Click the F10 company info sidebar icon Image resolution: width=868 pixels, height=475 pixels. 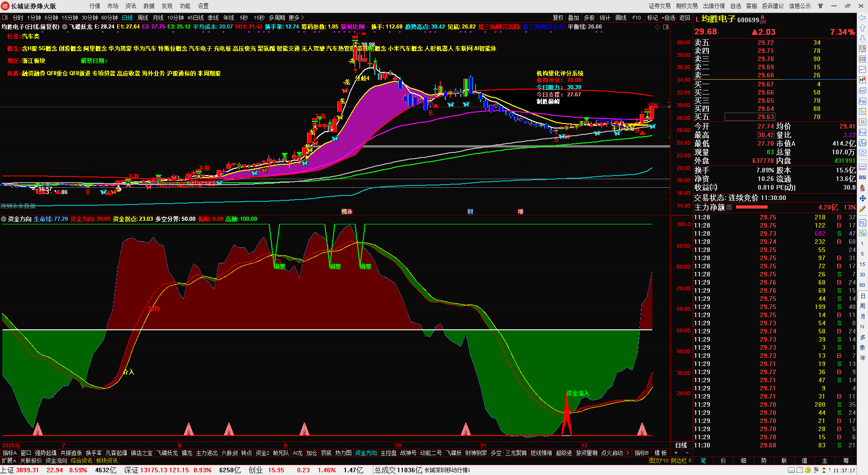862,101
